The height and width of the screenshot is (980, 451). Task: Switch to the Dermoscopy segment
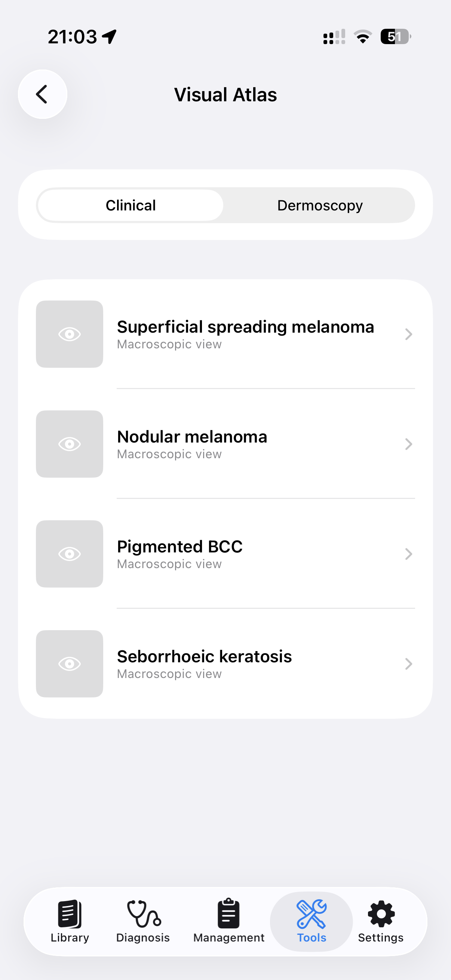320,206
